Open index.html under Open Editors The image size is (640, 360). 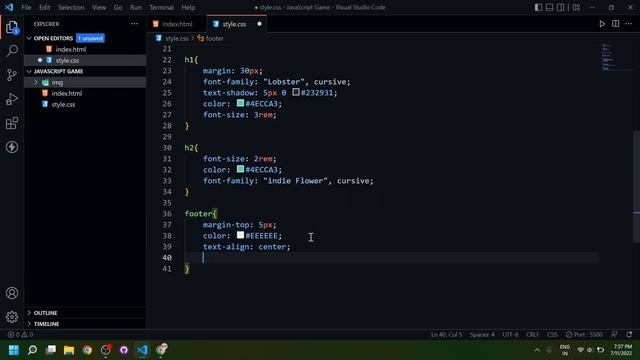85,49
